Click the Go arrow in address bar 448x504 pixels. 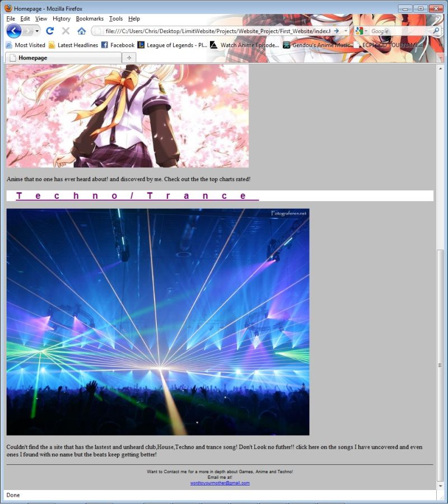pos(337,31)
